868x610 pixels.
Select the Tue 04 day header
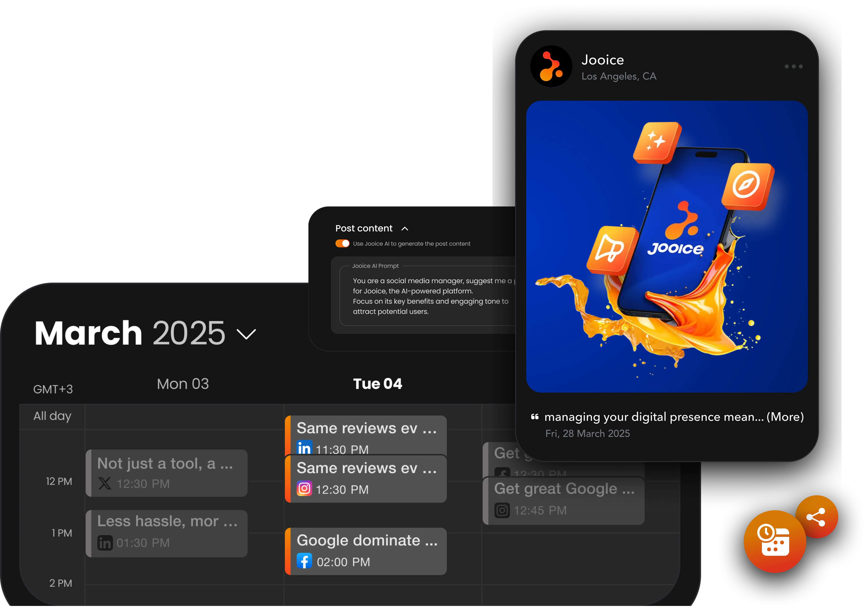[377, 384]
